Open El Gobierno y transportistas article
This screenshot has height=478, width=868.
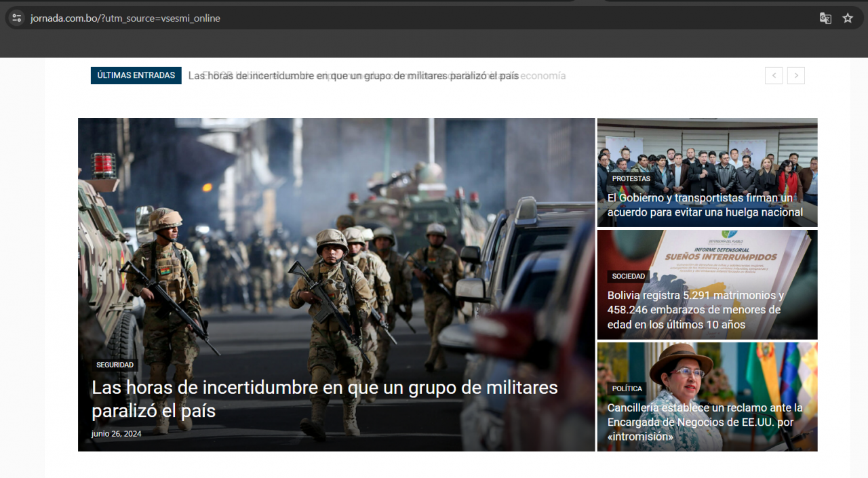tap(705, 205)
